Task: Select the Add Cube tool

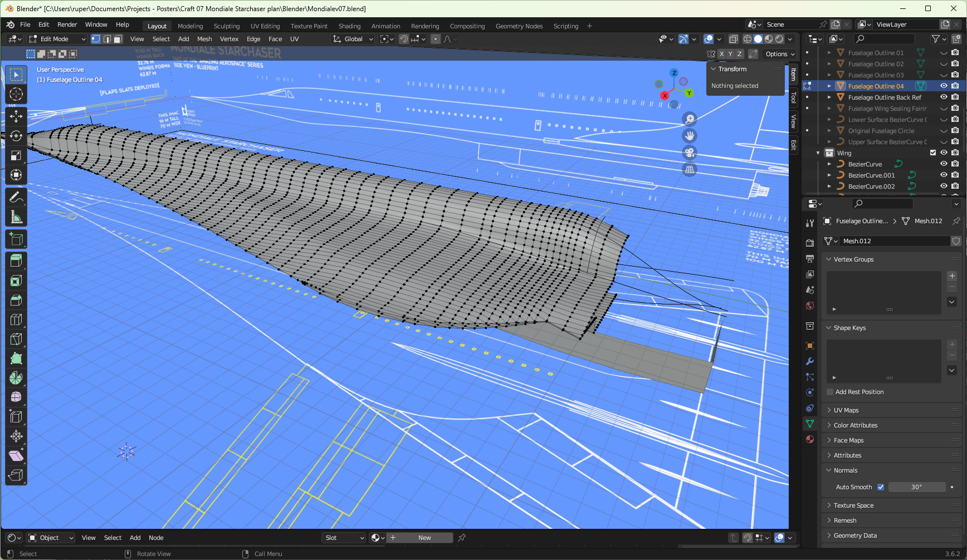Action: tap(16, 239)
